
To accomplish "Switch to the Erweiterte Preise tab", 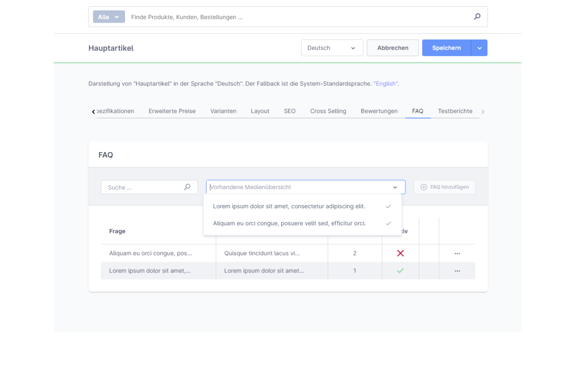I will (x=172, y=111).
